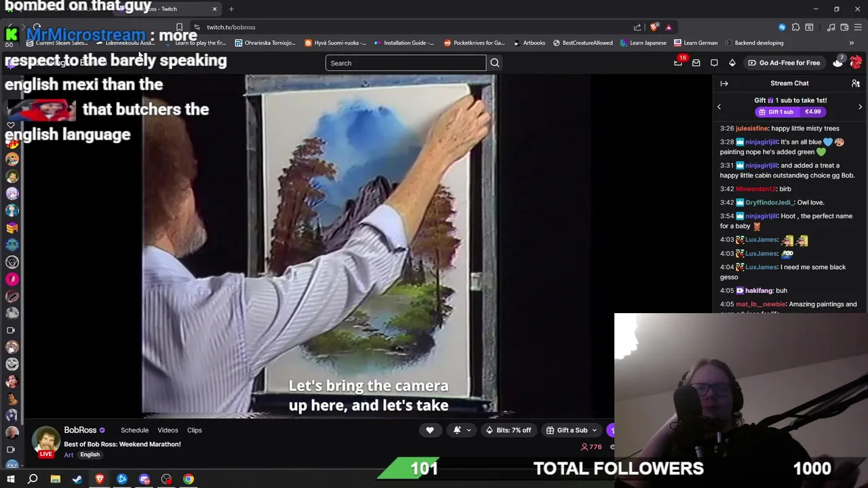Open the 'BestCreatureAllowed' bookmark
868x488 pixels.
pos(583,43)
